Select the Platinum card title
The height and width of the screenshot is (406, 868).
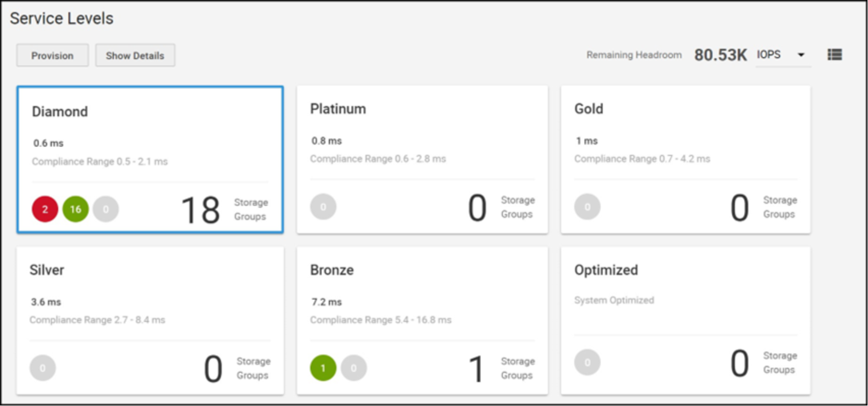[338, 109]
